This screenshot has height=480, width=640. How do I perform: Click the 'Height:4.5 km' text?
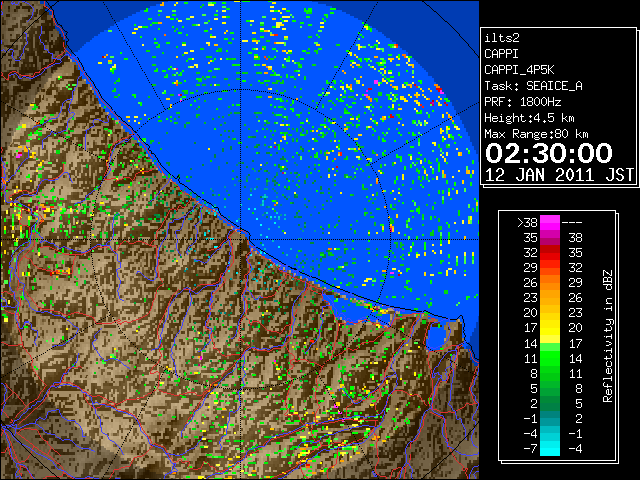coord(529,118)
